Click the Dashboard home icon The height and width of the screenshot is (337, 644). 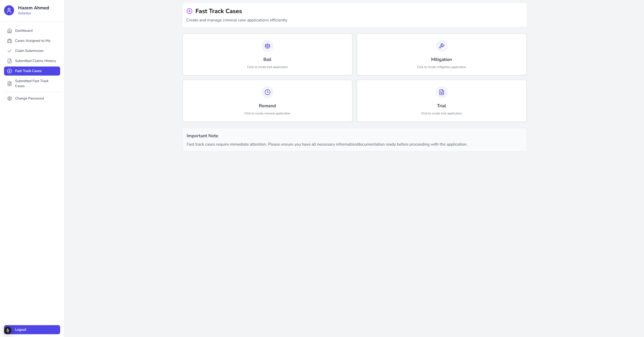click(10, 31)
